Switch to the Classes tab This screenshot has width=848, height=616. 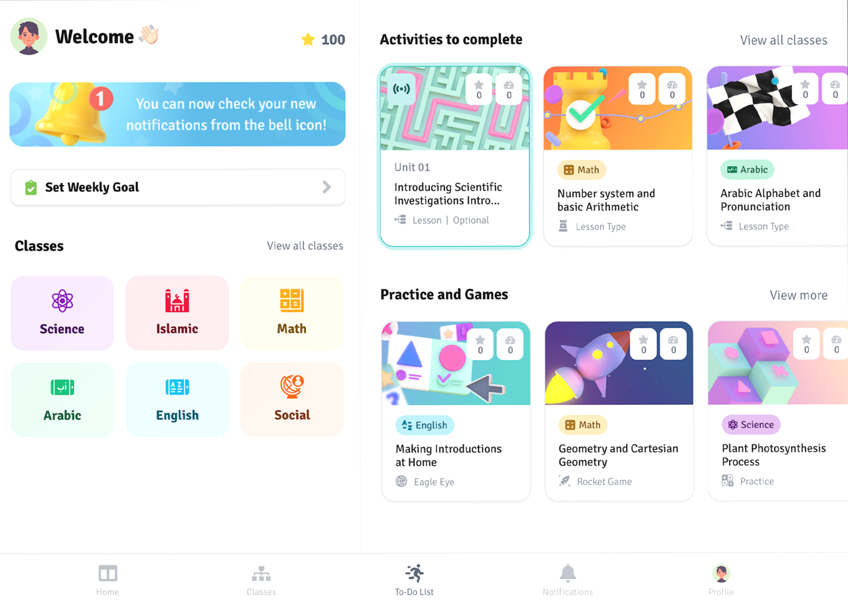[x=261, y=580]
